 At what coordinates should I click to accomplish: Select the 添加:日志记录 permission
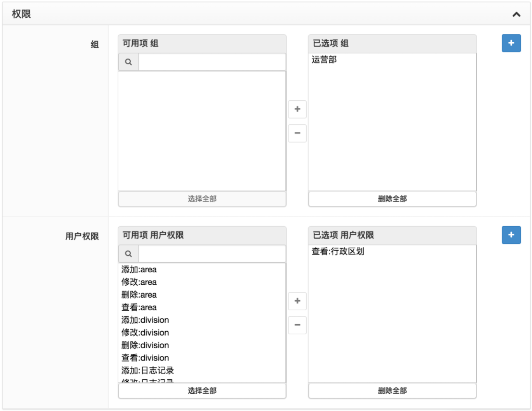(202, 370)
